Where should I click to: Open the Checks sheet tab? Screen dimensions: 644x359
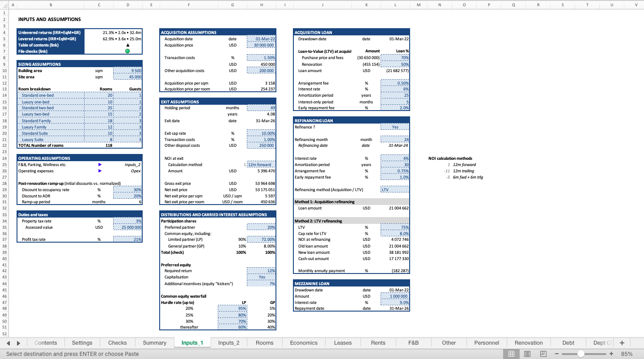pos(118,343)
